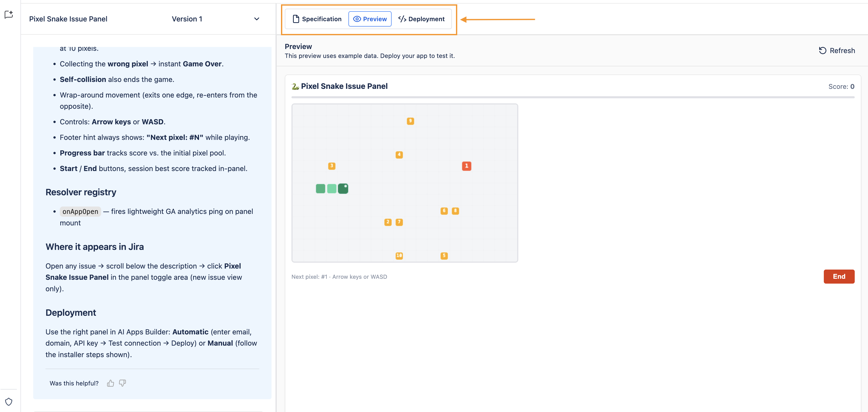Click the onAppOpen code label
Viewport: 868px width, 412px height.
pyautogui.click(x=80, y=211)
